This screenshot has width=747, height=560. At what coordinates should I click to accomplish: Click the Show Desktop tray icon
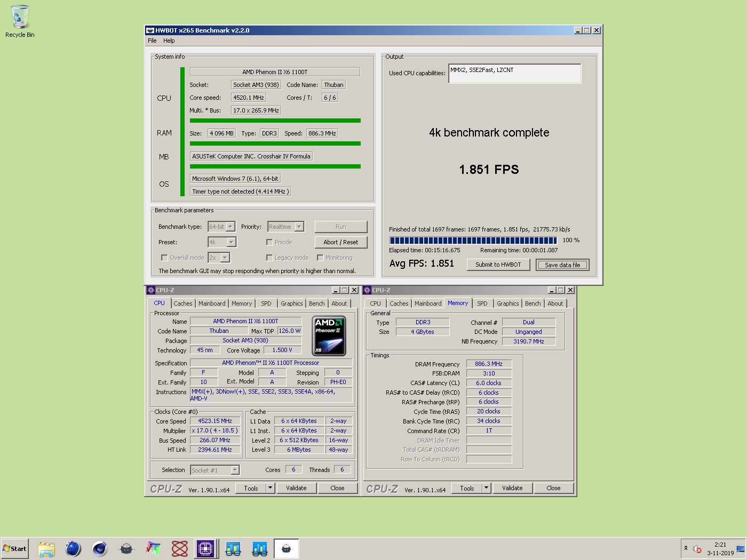[x=740, y=549]
